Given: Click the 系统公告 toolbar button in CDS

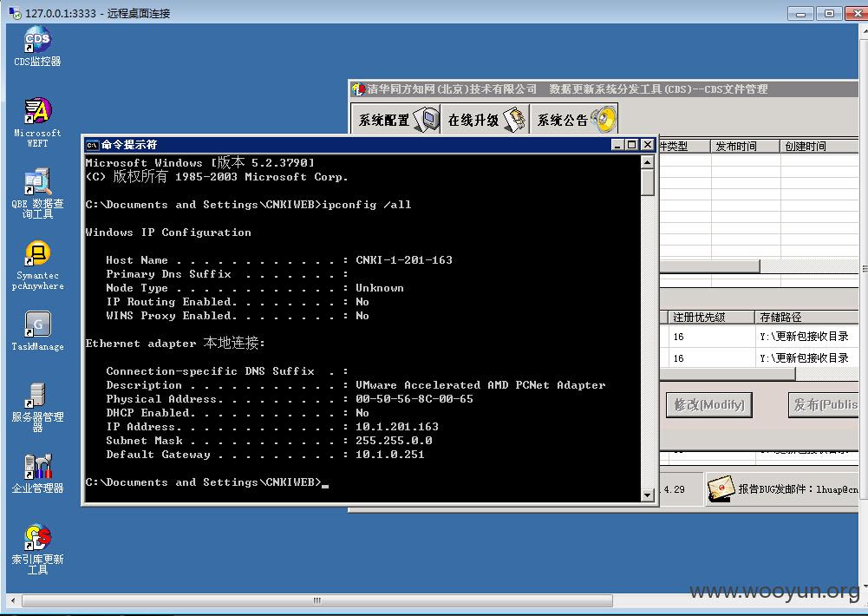Looking at the screenshot, I should click(574, 119).
